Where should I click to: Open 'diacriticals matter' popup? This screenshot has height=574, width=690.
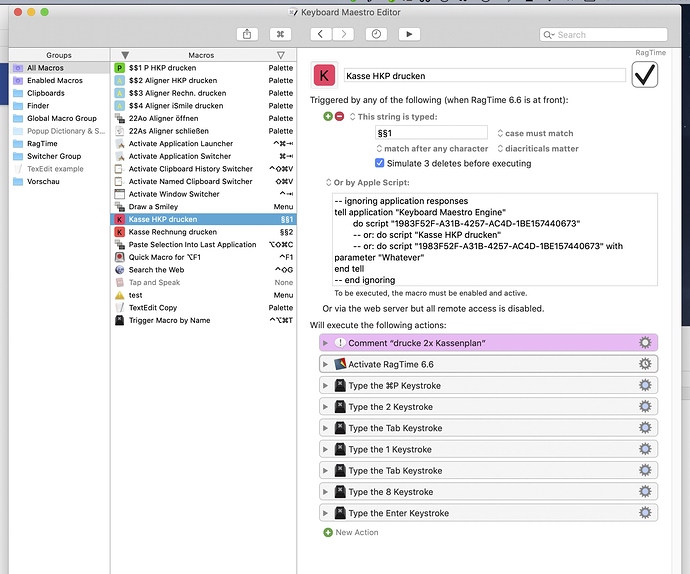point(538,148)
